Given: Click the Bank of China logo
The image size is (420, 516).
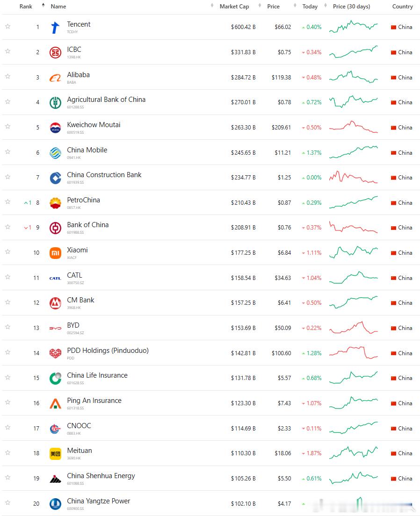Looking at the screenshot, I should tap(55, 228).
